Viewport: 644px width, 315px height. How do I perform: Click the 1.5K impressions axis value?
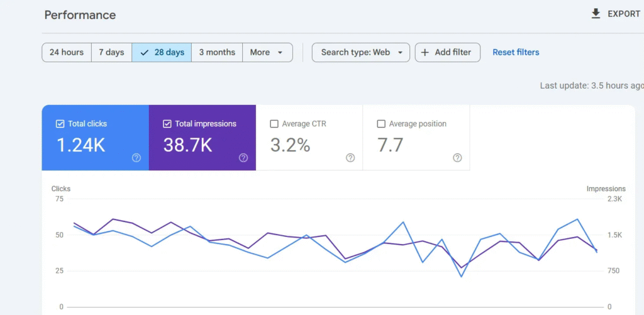(x=615, y=235)
